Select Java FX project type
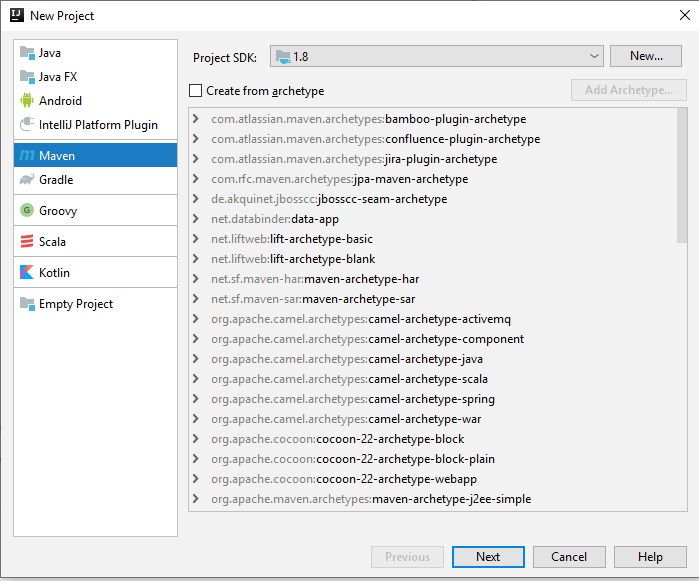 (x=95, y=77)
